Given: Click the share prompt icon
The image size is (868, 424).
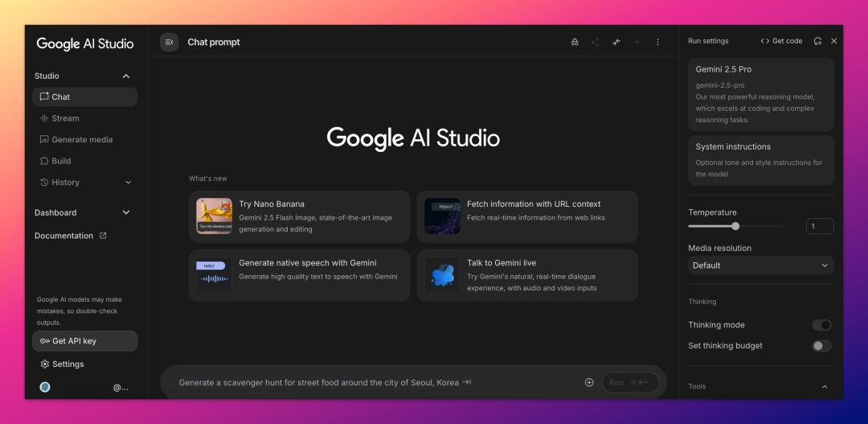Looking at the screenshot, I should tap(595, 42).
